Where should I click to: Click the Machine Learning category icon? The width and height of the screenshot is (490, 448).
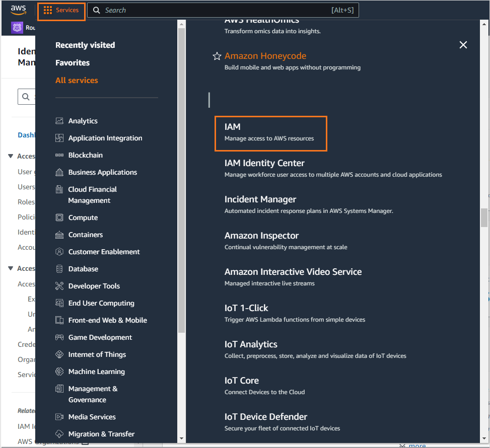59,371
